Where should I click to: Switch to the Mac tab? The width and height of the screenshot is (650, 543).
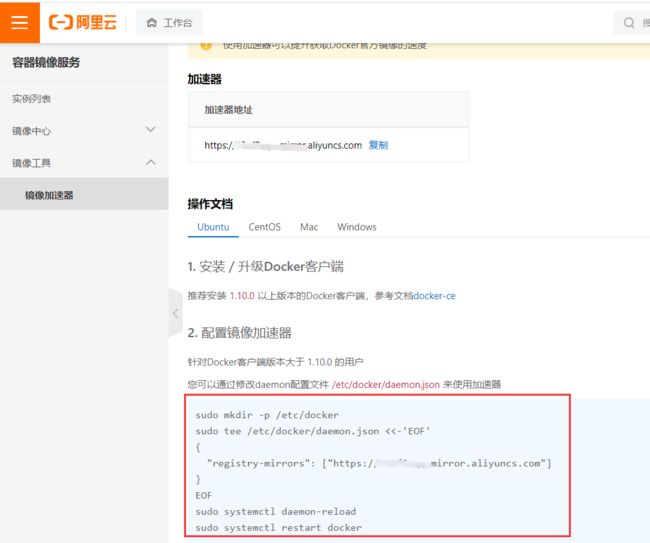coord(309,227)
